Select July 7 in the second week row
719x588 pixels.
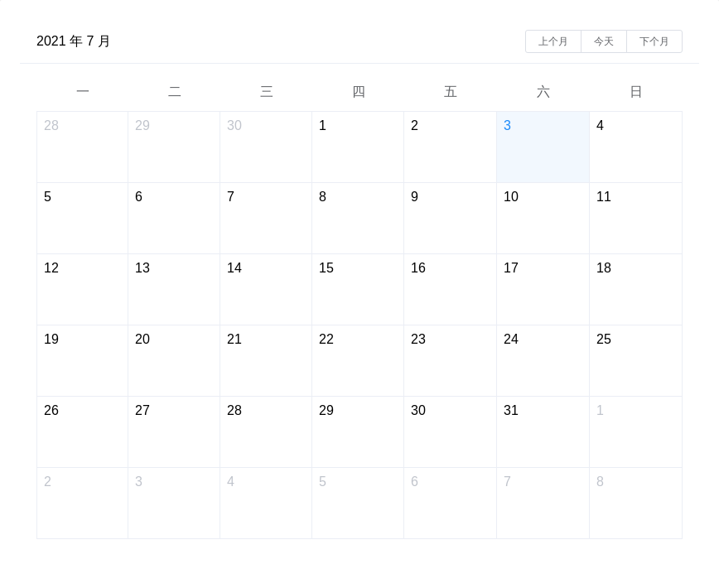click(266, 218)
